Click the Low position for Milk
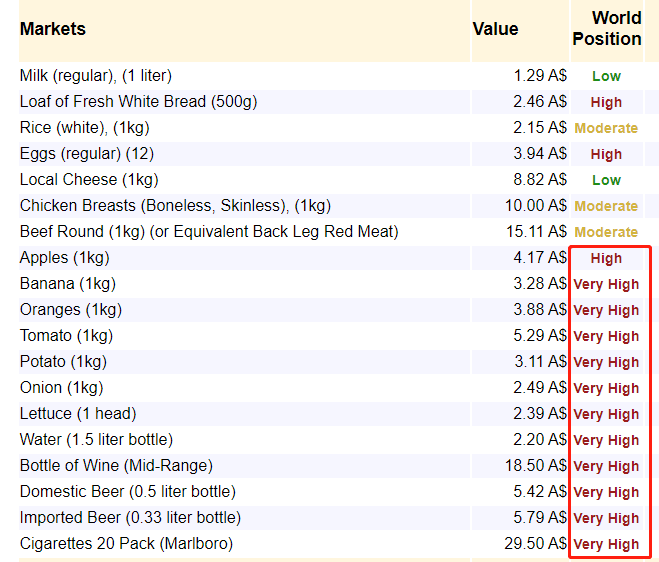 tap(606, 77)
